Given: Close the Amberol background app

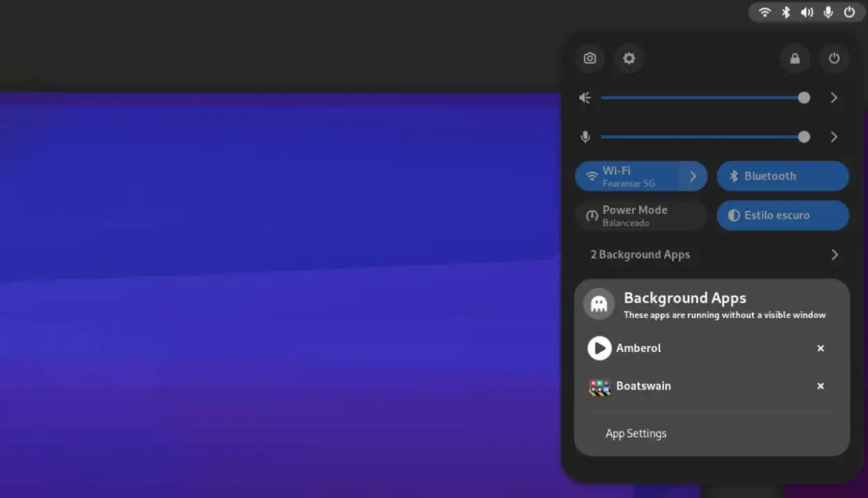Looking at the screenshot, I should point(821,348).
